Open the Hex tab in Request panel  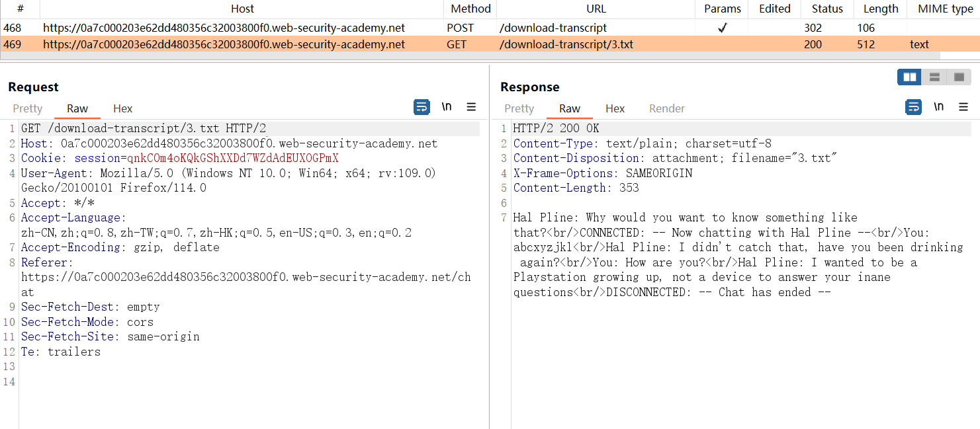(x=122, y=108)
